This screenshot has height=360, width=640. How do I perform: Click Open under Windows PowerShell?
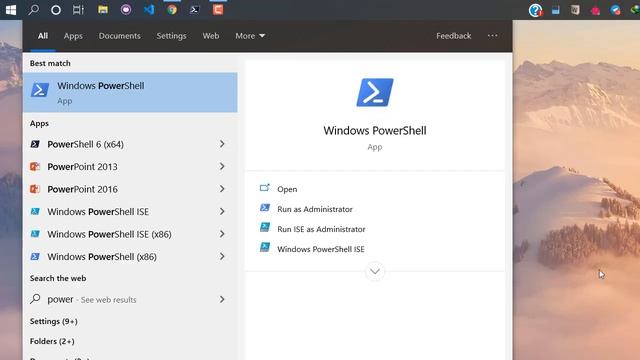click(x=287, y=189)
